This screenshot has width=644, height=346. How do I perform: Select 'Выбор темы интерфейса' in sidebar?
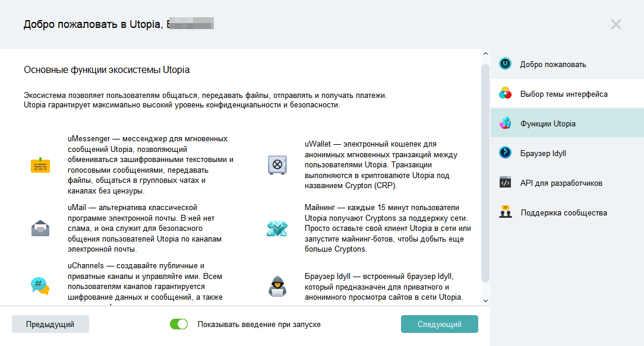click(563, 94)
